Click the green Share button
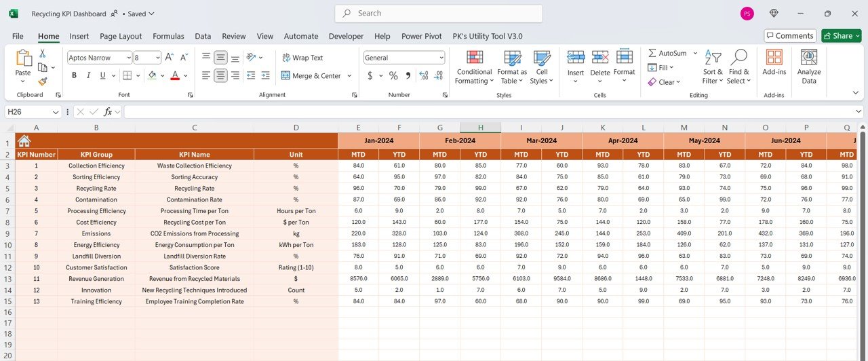 (x=841, y=36)
